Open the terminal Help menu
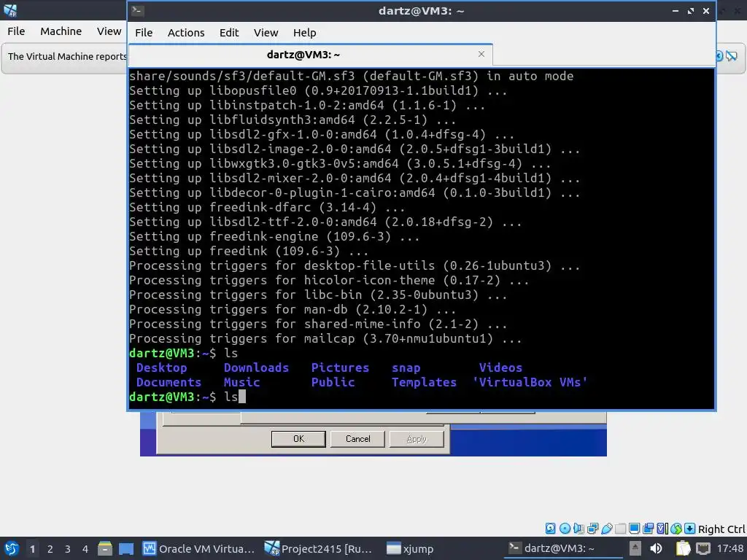This screenshot has width=747, height=560. pos(304,33)
